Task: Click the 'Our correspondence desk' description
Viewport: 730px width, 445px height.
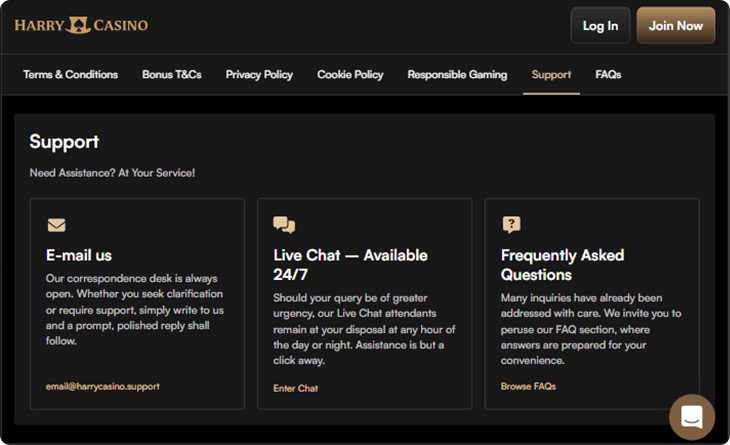Action: click(135, 310)
